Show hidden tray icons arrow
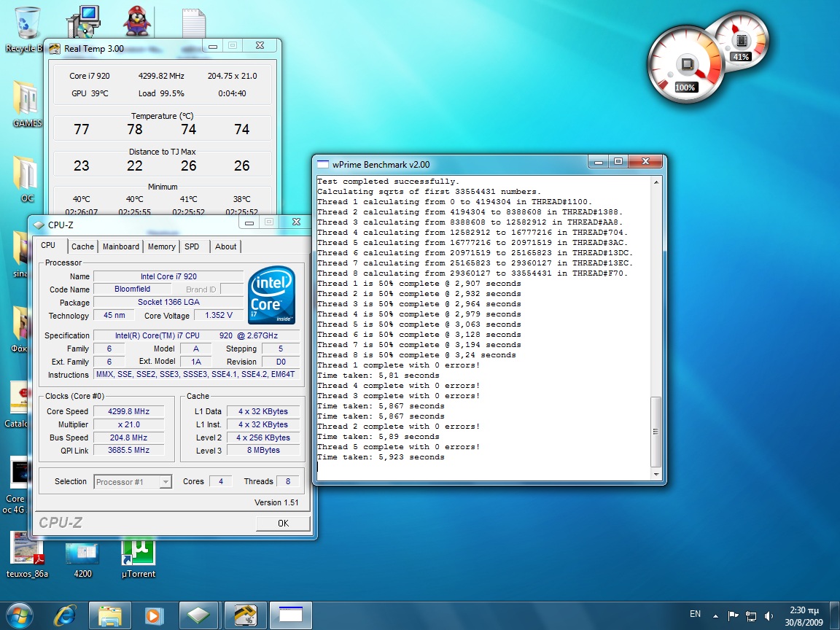This screenshot has width=840, height=630. [x=715, y=616]
